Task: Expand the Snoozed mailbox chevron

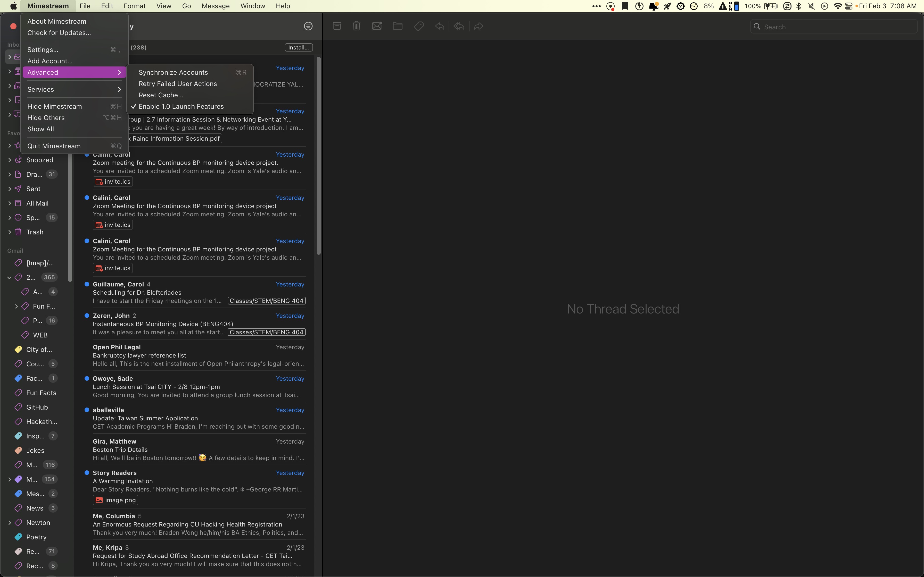Action: [x=10, y=160]
